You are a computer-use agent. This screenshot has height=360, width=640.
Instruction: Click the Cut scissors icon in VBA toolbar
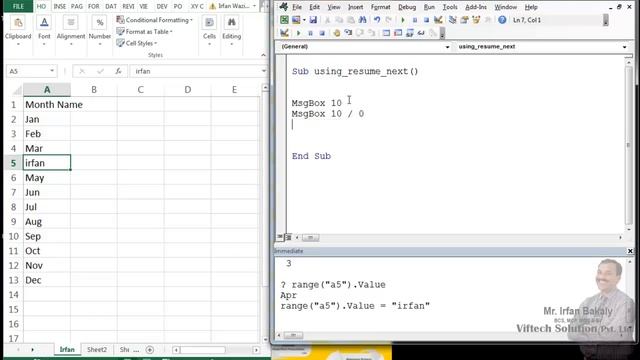click(x=327, y=20)
